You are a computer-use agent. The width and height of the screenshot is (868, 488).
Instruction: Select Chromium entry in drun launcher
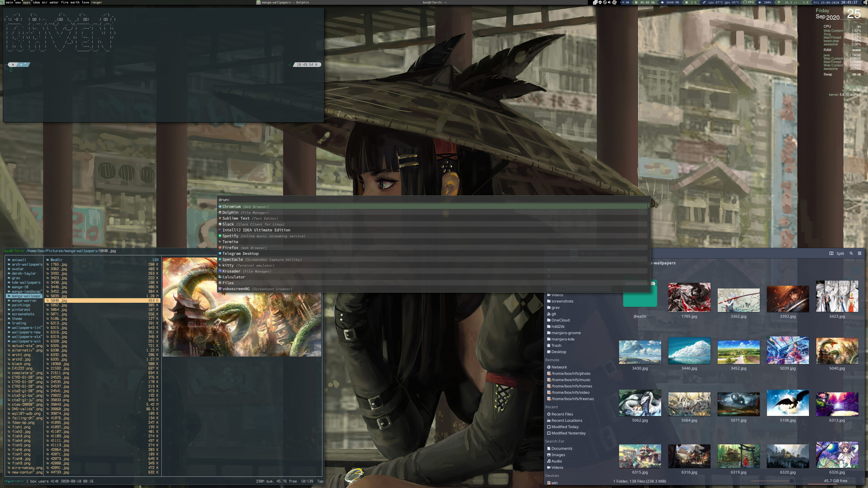[231, 206]
